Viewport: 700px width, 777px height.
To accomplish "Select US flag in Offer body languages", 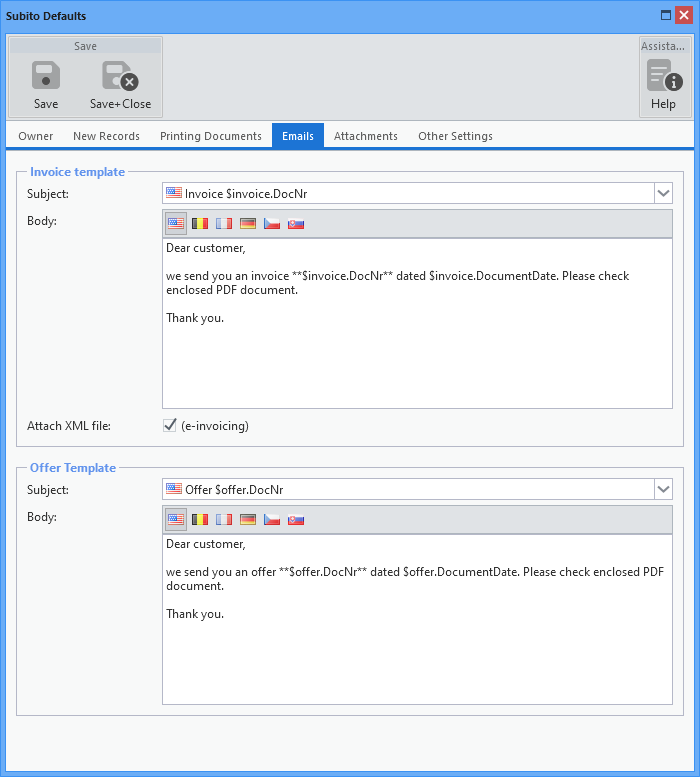I will tap(175, 519).
